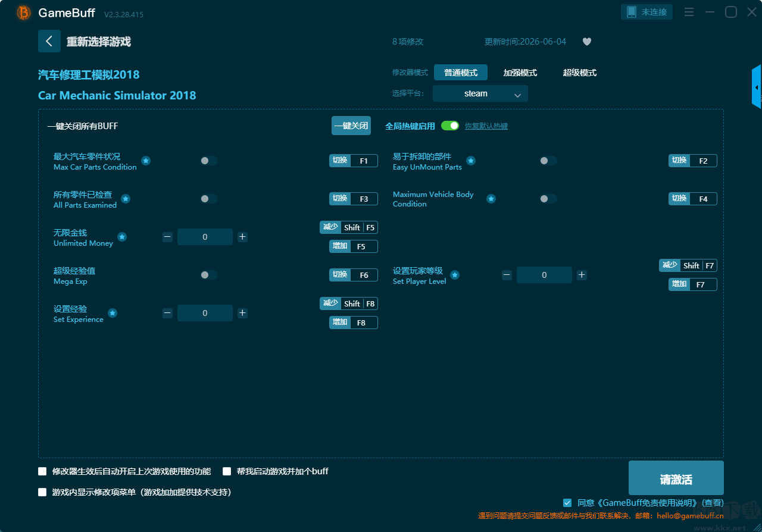Viewport: 762px width, 532px height.
Task: Decrease Unlimited Money with minus button
Action: click(x=167, y=237)
